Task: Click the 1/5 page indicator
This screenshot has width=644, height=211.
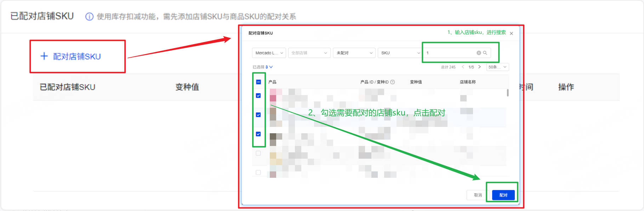Action: pos(471,67)
